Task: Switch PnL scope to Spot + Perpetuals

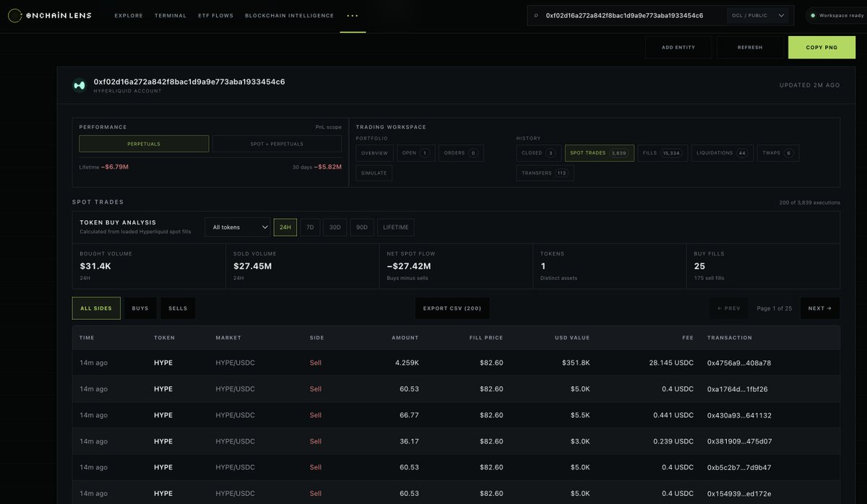Action: [277, 144]
